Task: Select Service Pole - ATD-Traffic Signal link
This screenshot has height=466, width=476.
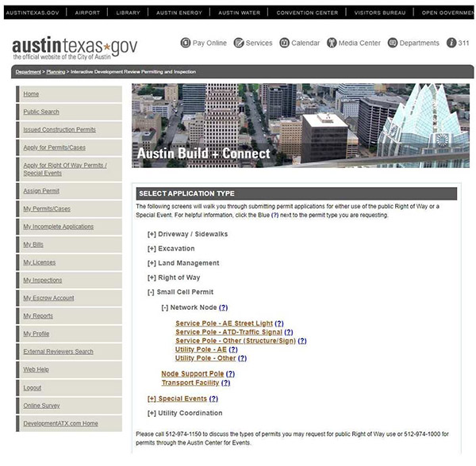Action: [229, 332]
